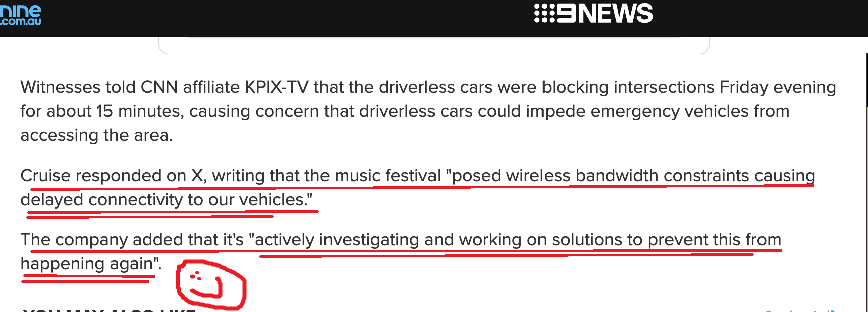
Task: Click the words "Friday evening"
Action: 778,87
